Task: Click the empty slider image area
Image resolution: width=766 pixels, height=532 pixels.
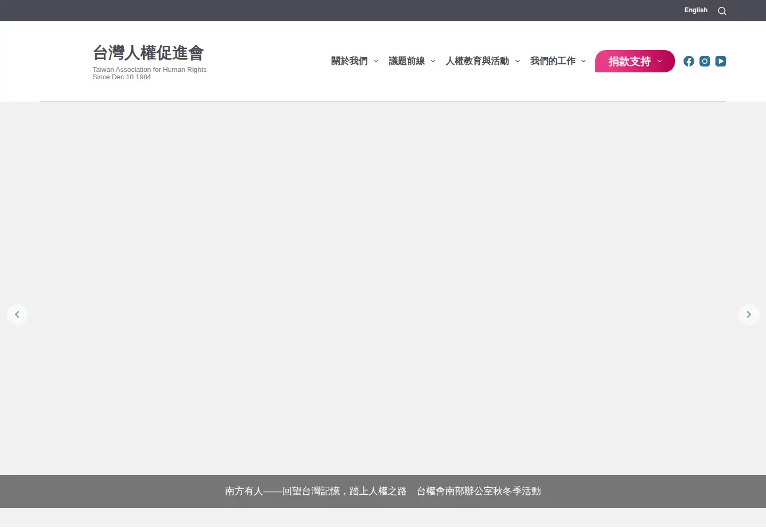Action: 383,287
